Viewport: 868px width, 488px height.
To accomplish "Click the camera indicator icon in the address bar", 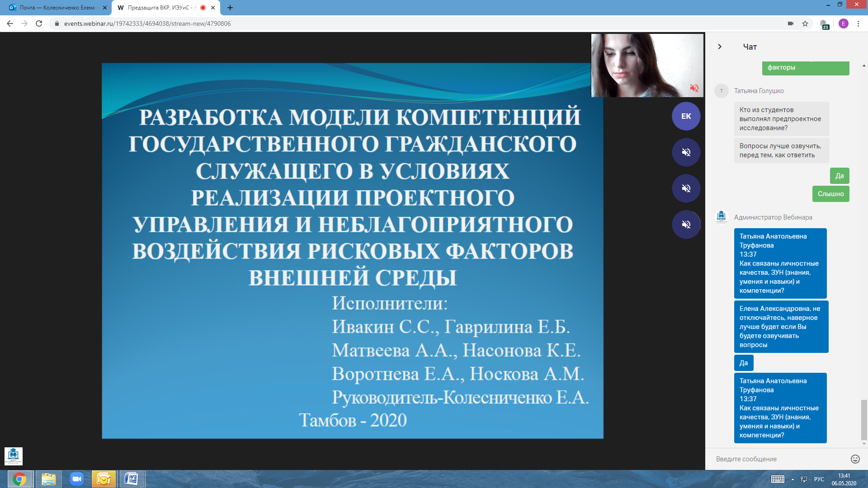I will 791,23.
